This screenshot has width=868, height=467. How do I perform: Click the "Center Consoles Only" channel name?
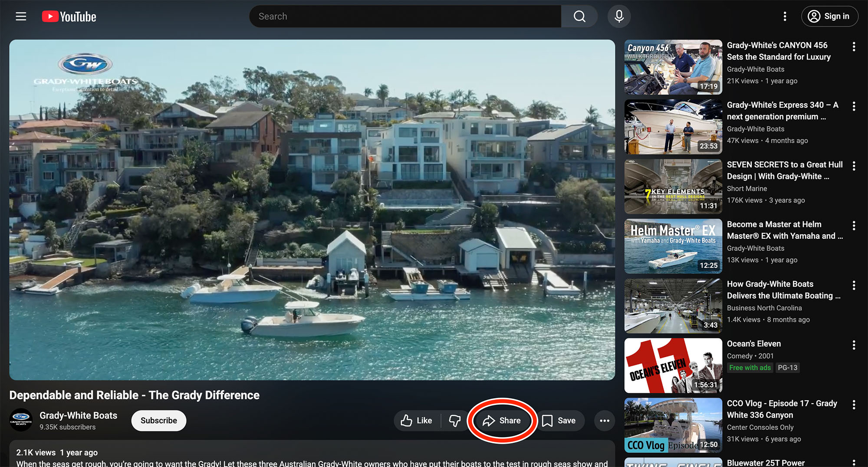click(760, 427)
